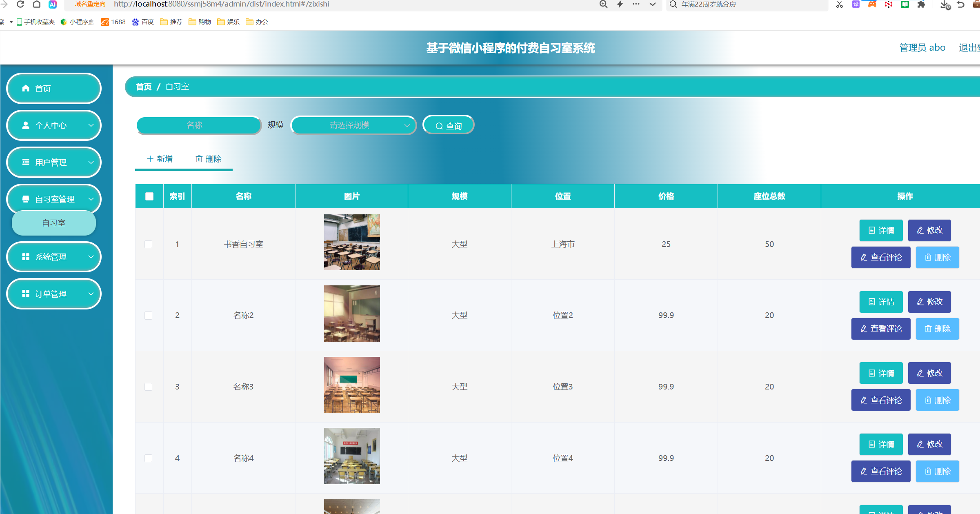Open 详情 for 名称4
This screenshot has height=514, width=980.
tap(881, 445)
